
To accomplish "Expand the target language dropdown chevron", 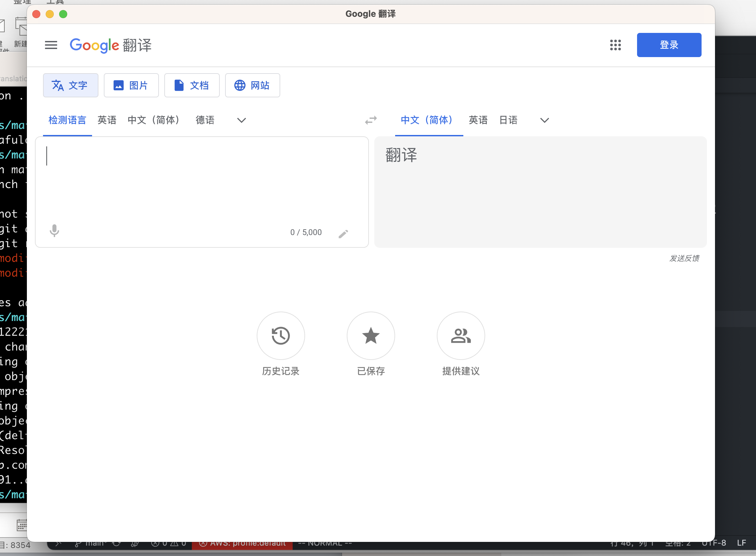I will pyautogui.click(x=545, y=120).
